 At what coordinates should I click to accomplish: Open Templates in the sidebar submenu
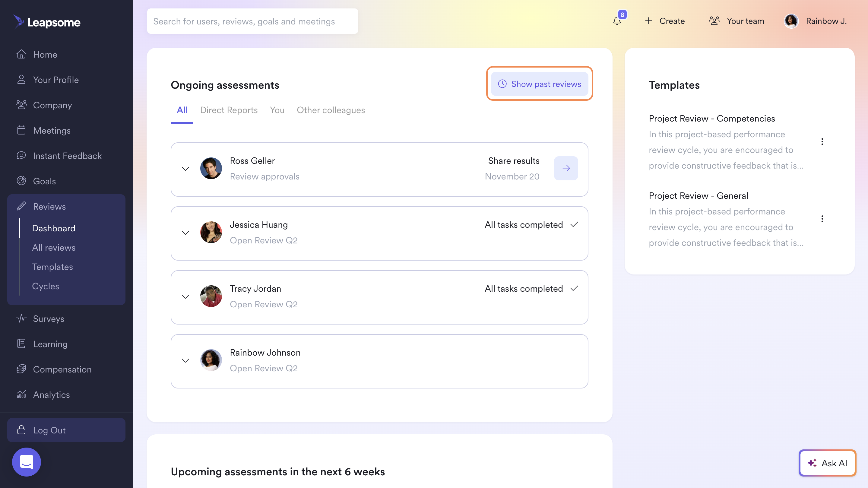point(52,267)
